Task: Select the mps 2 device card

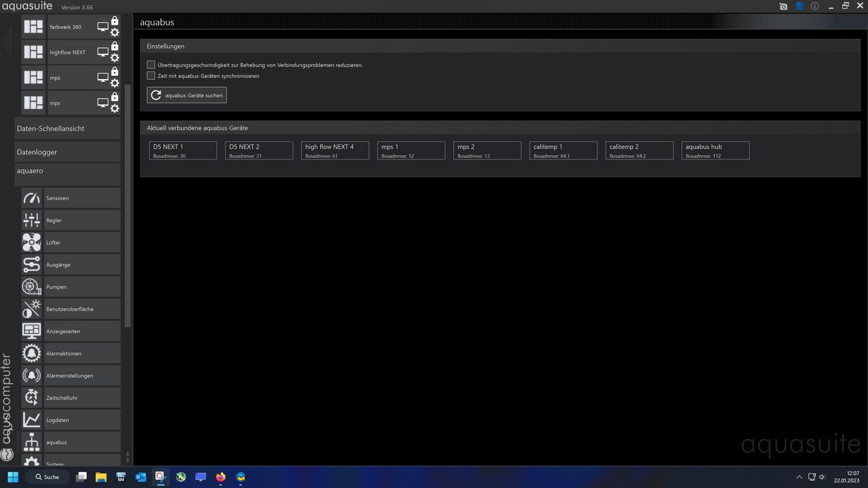Action: click(x=487, y=150)
